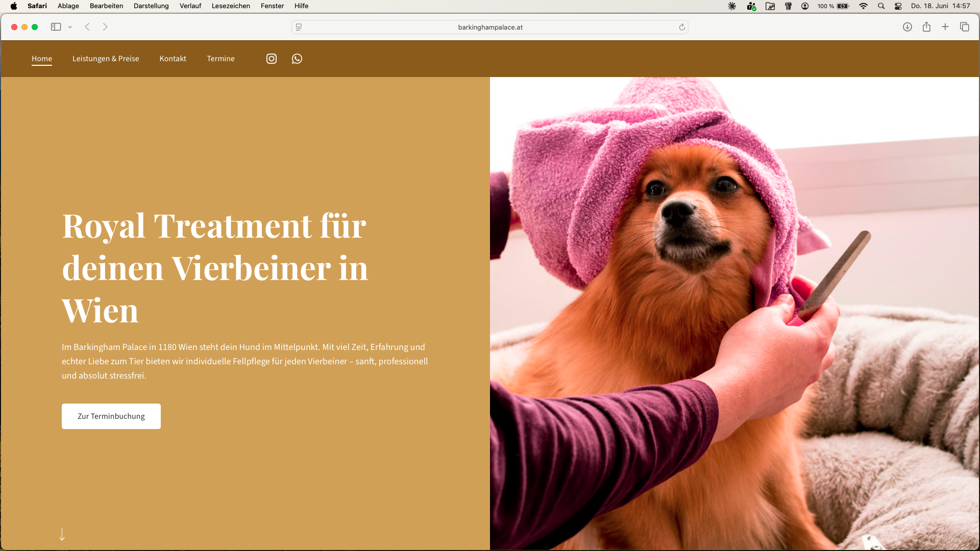Expand the sidebar options chevron

click(70, 27)
